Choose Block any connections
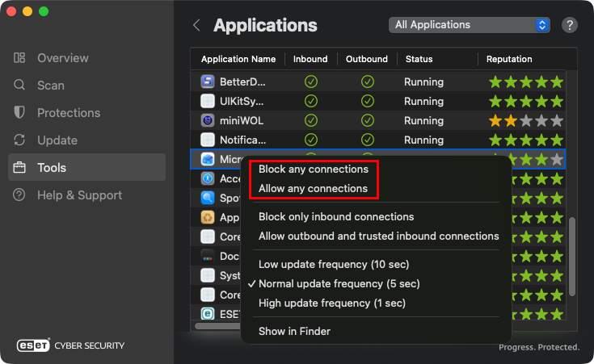Image resolution: width=594 pixels, height=364 pixels. (x=314, y=169)
